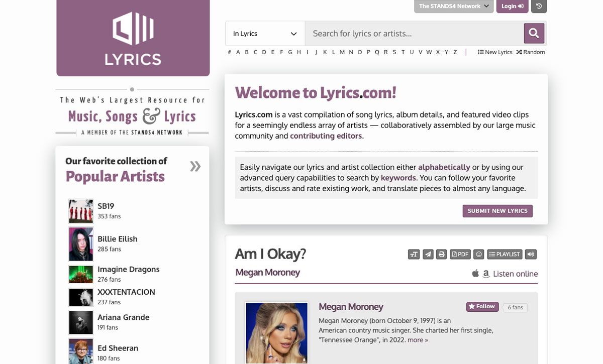Select the Billie Eilish artist name
The image size is (603, 364).
118,239
